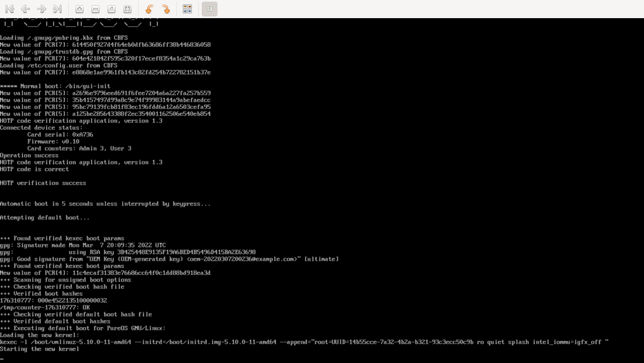644x363 pixels.
Task: Click the kexec command line text
Action: click(x=304, y=342)
